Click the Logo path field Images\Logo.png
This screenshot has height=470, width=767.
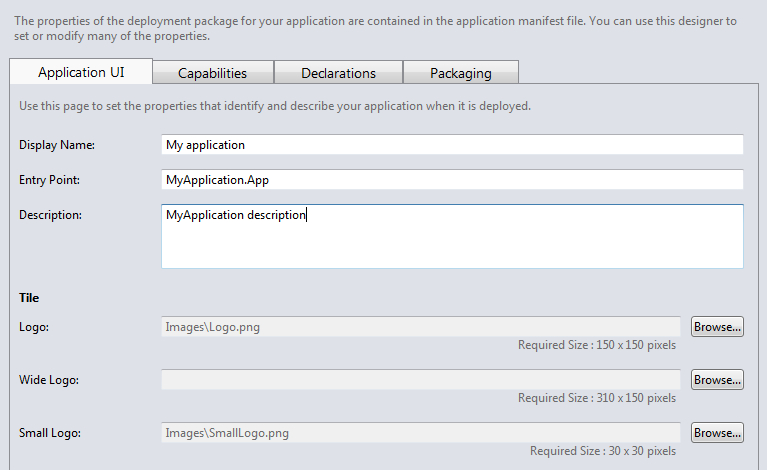421,327
